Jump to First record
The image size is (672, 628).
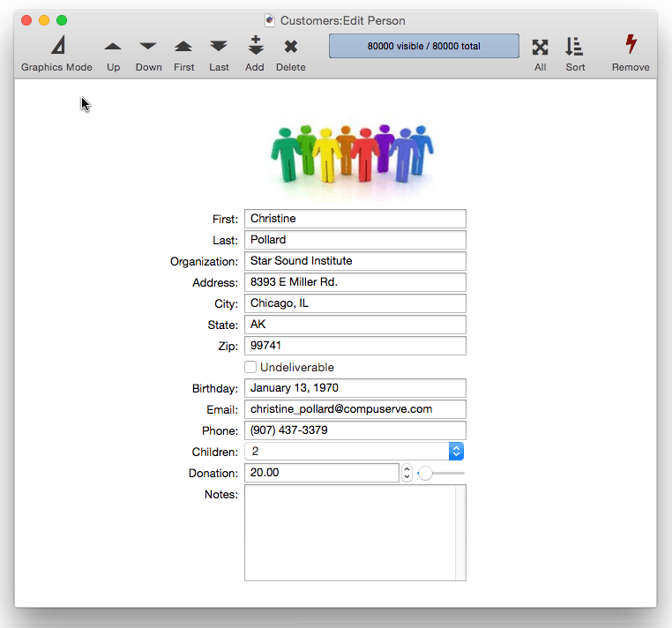click(183, 54)
